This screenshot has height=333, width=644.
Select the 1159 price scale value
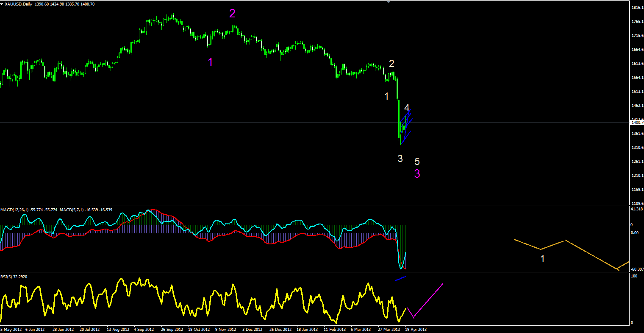[x=637, y=190]
